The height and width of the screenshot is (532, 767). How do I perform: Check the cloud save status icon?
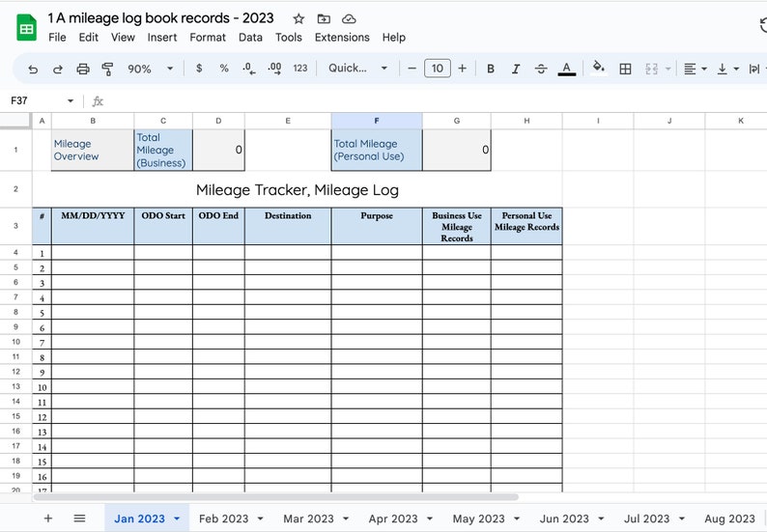349,19
